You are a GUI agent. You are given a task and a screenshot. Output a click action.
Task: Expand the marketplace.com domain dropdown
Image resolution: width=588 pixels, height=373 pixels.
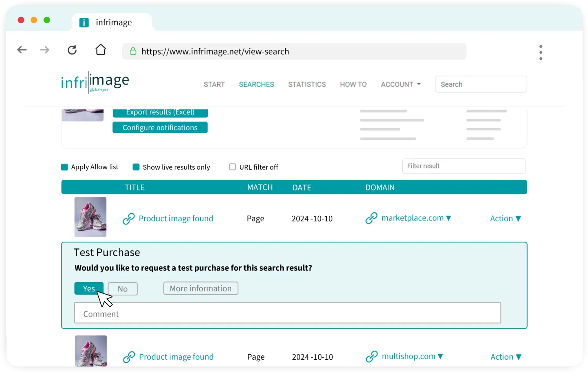tap(448, 218)
